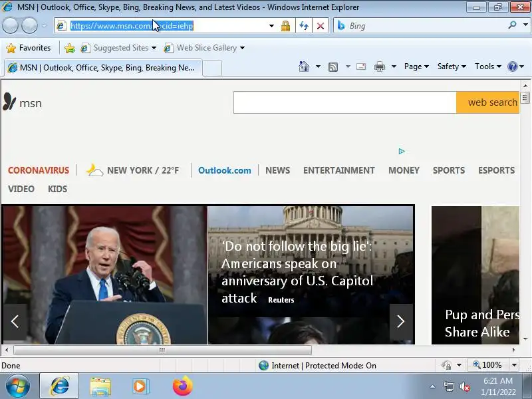Open the Biden speech photo story

pos(104,275)
